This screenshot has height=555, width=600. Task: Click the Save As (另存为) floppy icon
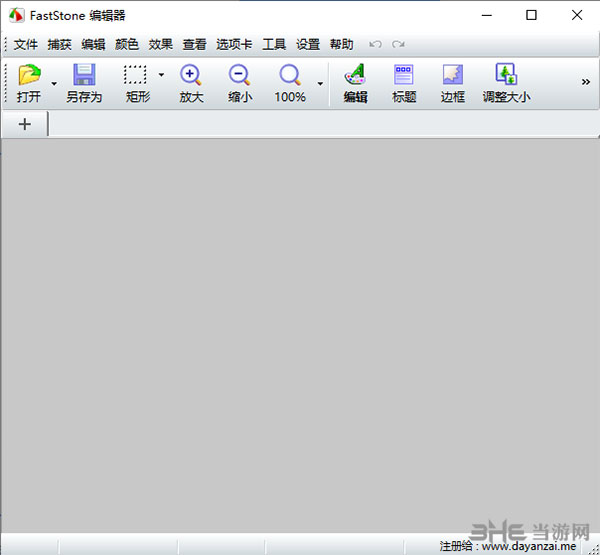pos(84,75)
